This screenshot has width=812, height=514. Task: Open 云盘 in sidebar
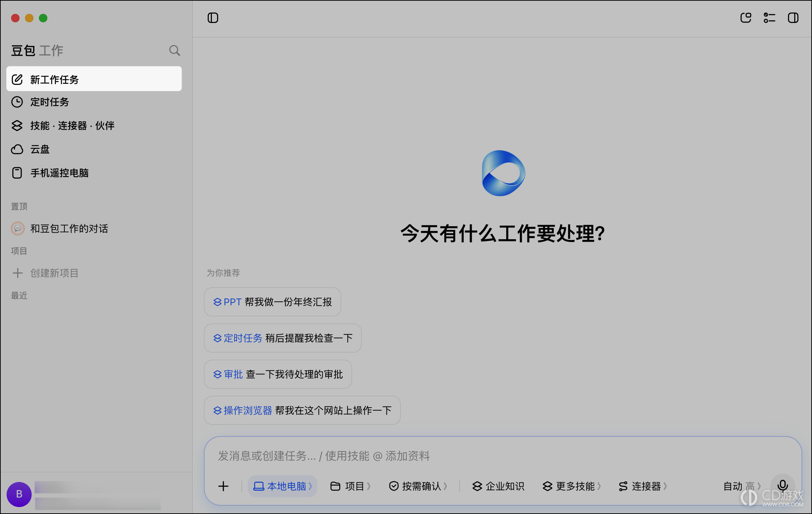pos(94,149)
